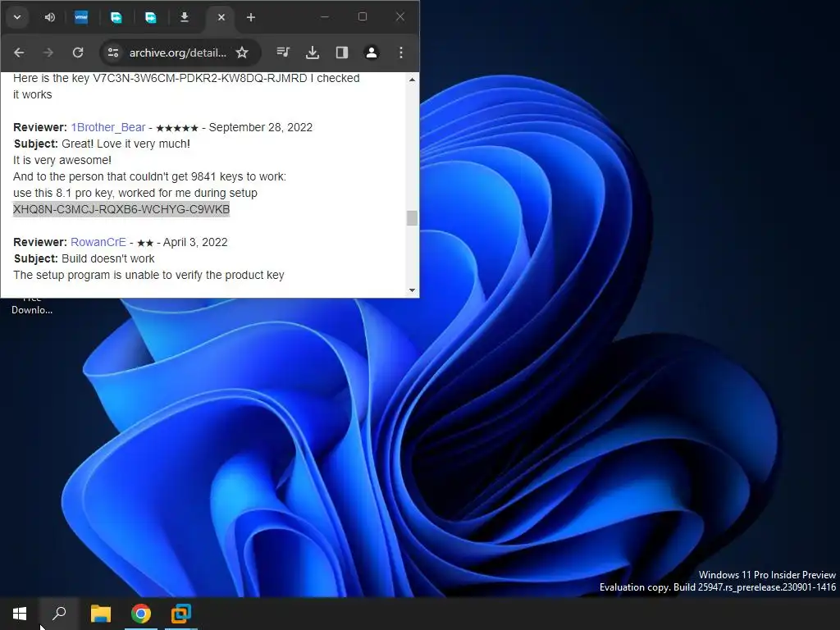
Task: Click the April 3, 2022 review date
Action: (195, 242)
